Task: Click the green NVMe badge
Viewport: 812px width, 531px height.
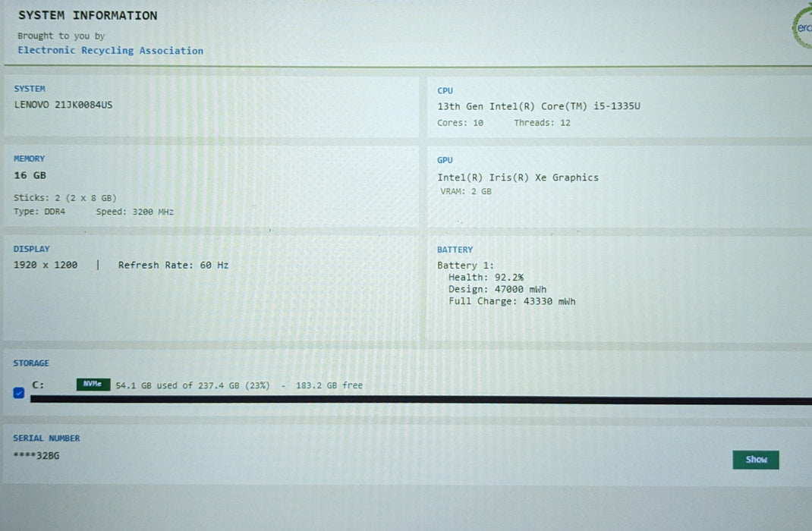Action: click(93, 384)
